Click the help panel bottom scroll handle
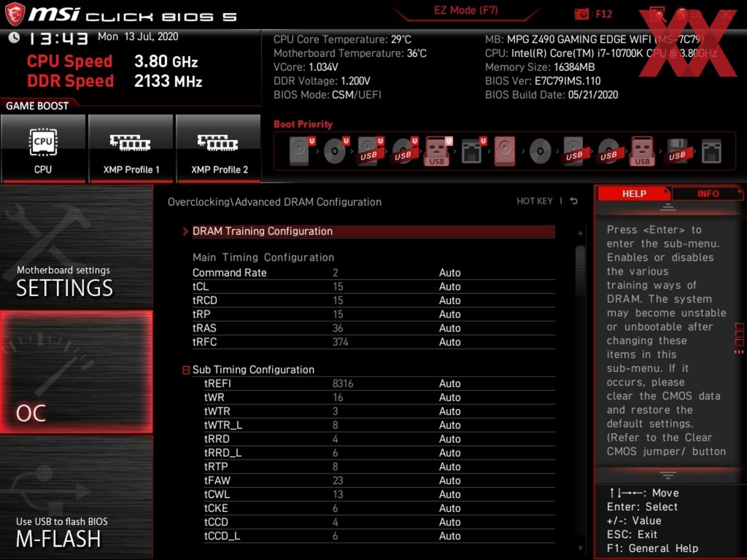Viewport: 747px width, 560px height. pyautogui.click(x=668, y=475)
